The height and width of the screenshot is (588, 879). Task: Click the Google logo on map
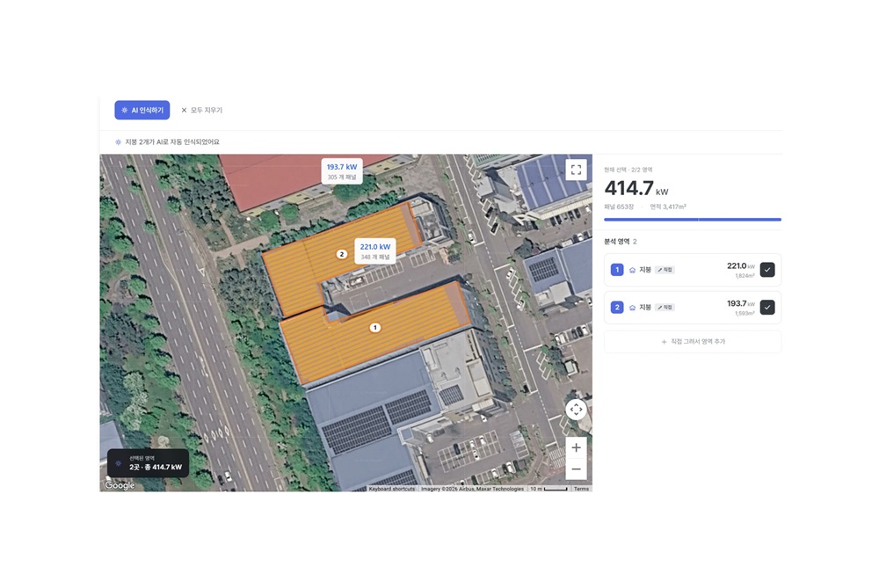(x=120, y=485)
